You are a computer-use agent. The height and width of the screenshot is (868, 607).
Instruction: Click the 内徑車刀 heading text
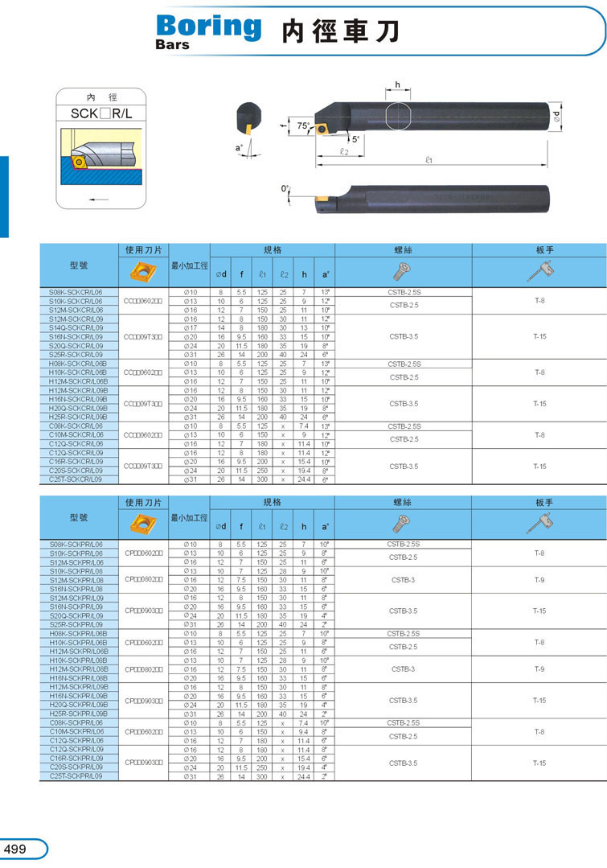tap(339, 31)
